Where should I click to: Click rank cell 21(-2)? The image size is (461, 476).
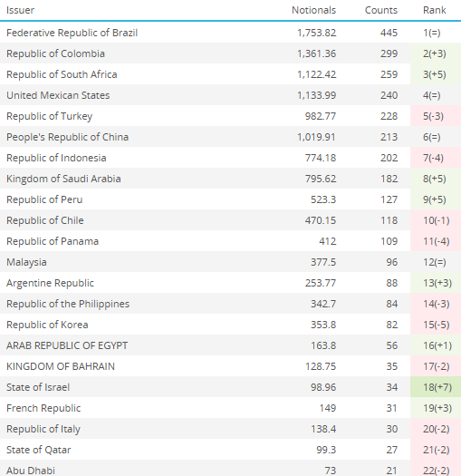point(437,450)
